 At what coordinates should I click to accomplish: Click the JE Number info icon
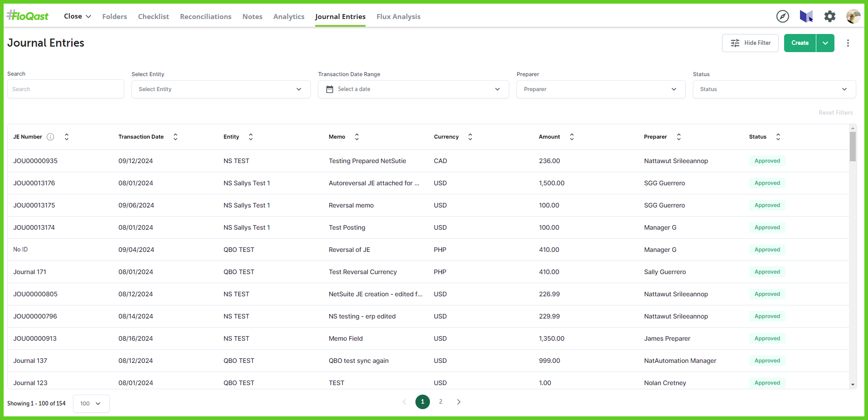coord(50,137)
